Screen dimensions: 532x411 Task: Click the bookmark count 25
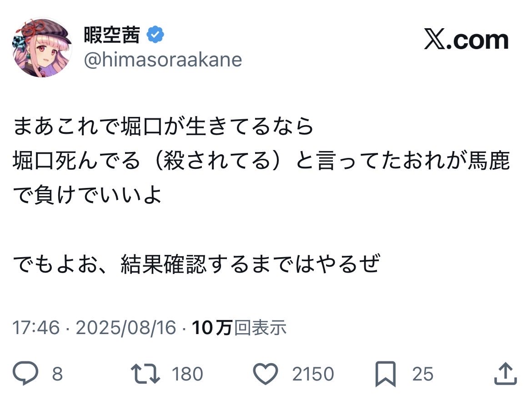point(423,374)
